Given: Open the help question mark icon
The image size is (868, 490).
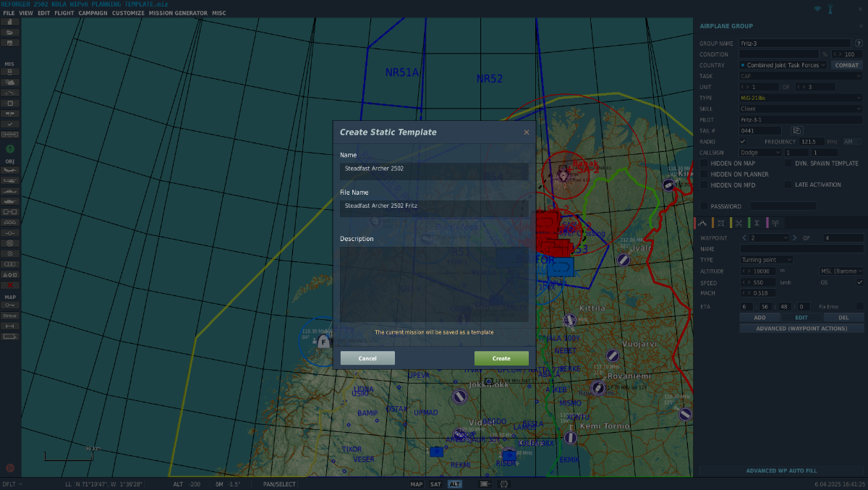Looking at the screenshot, I should tap(859, 43).
